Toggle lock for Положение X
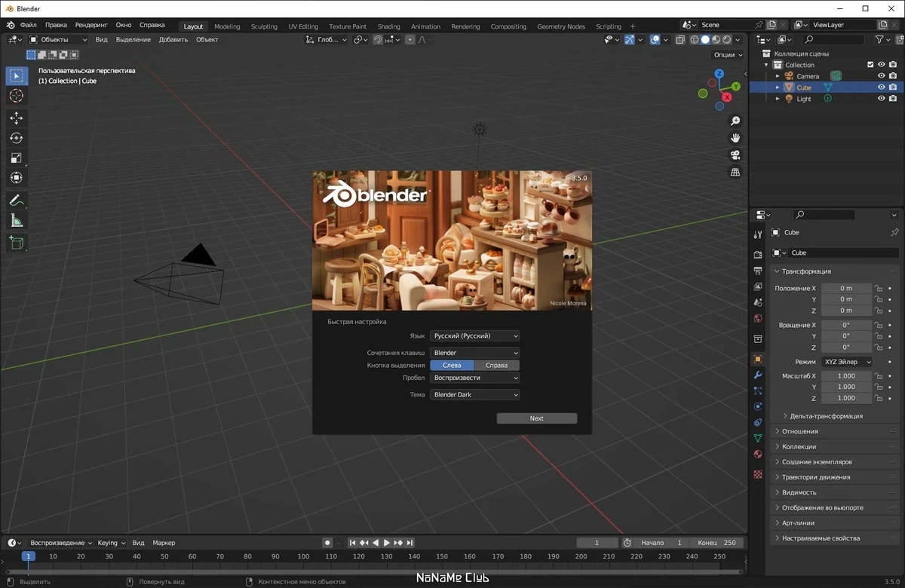 879,288
